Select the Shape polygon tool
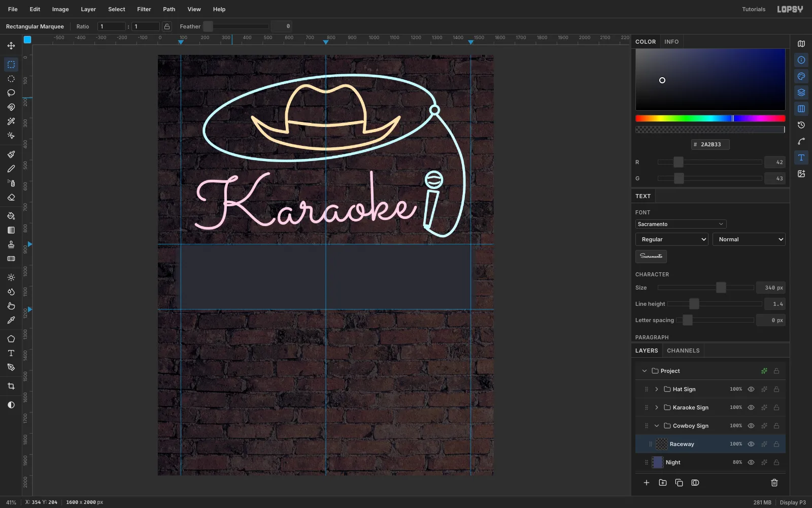The height and width of the screenshot is (508, 812). click(11, 339)
